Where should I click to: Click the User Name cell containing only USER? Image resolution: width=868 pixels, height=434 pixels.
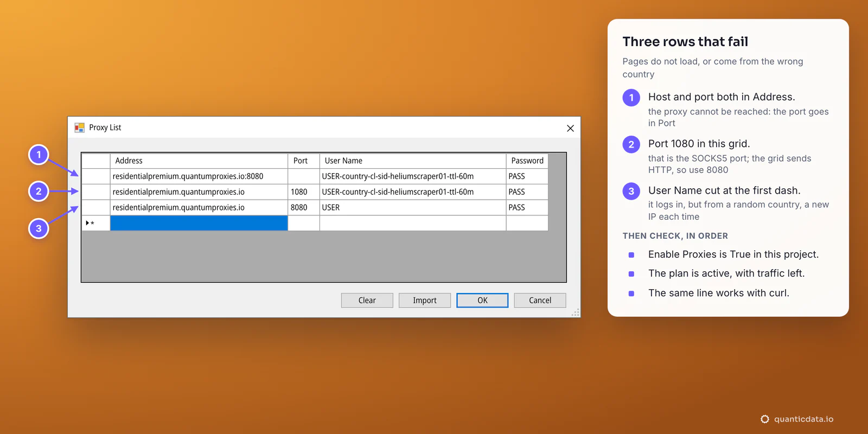point(413,208)
